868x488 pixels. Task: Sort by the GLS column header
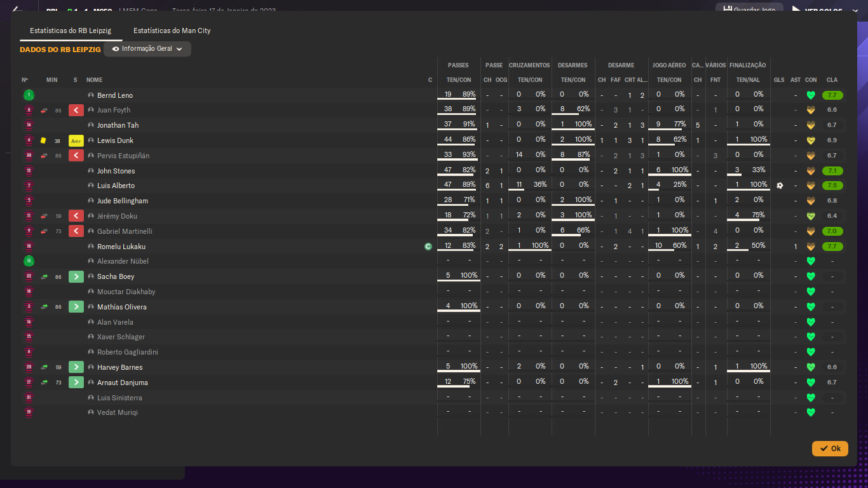[x=779, y=80]
